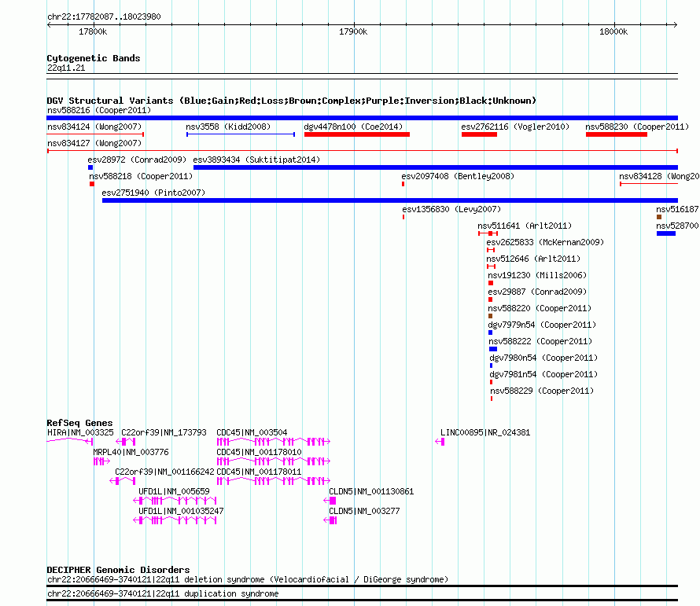
Task: Click the nsv834127 (Wong2007) label
Action: coord(94,143)
